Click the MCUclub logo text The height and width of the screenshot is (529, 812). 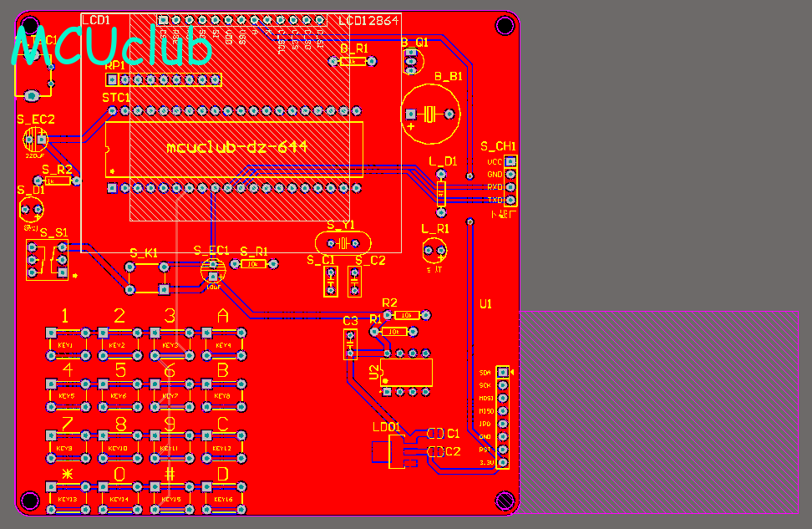click(x=112, y=47)
